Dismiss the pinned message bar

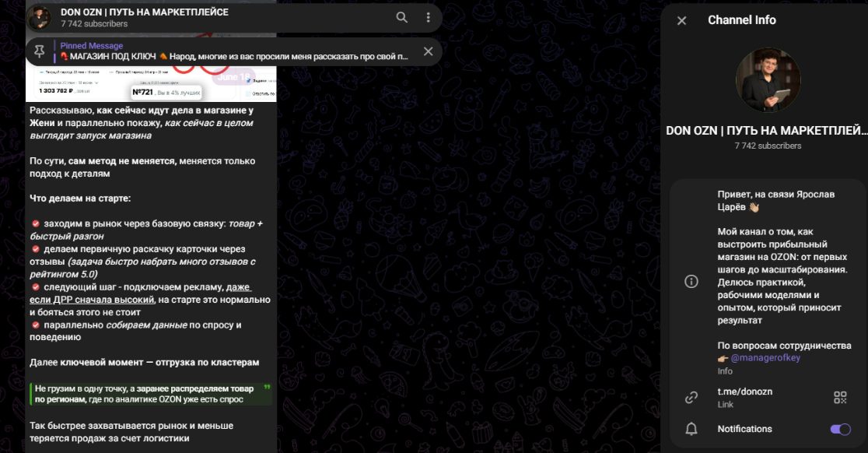click(x=428, y=51)
